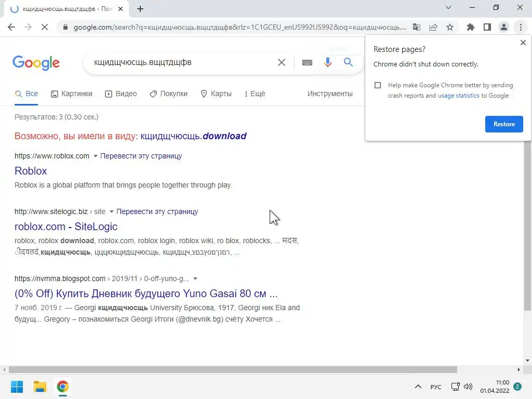
Task: Click the horizontal scrollbar thumb
Action: tap(233, 369)
